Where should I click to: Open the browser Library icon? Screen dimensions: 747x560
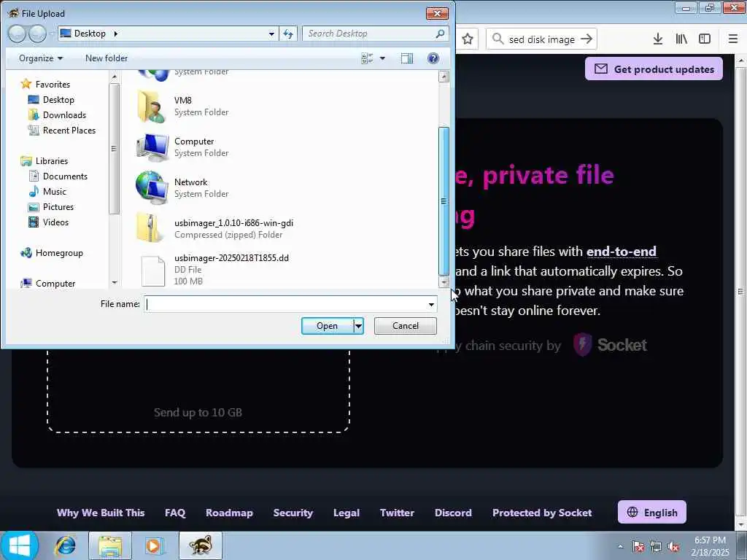pos(681,39)
